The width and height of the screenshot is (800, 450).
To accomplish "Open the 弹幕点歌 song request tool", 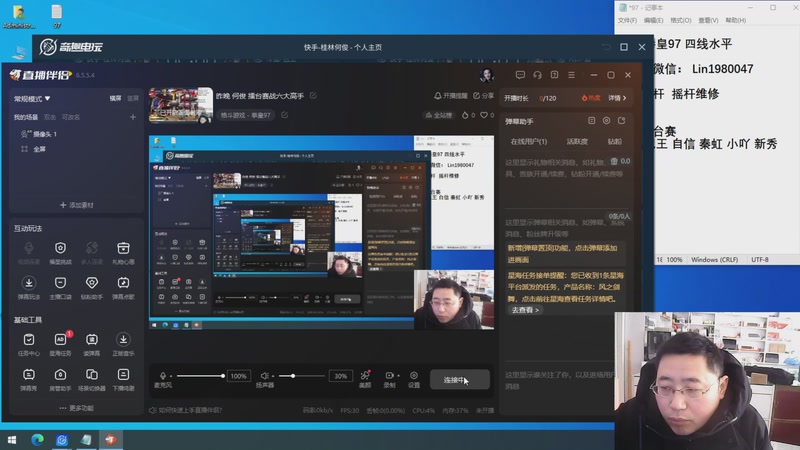I will pos(123,288).
